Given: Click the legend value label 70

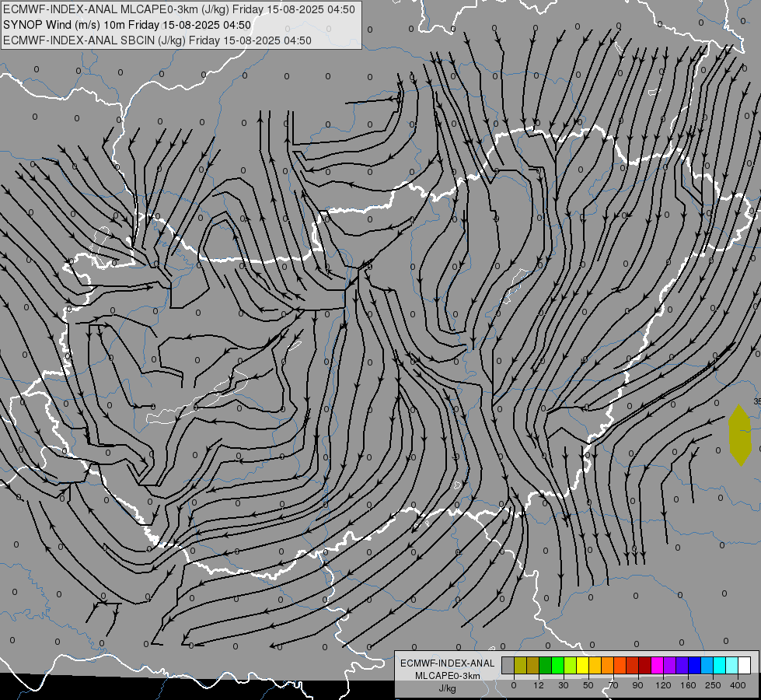Looking at the screenshot, I should point(613,685).
